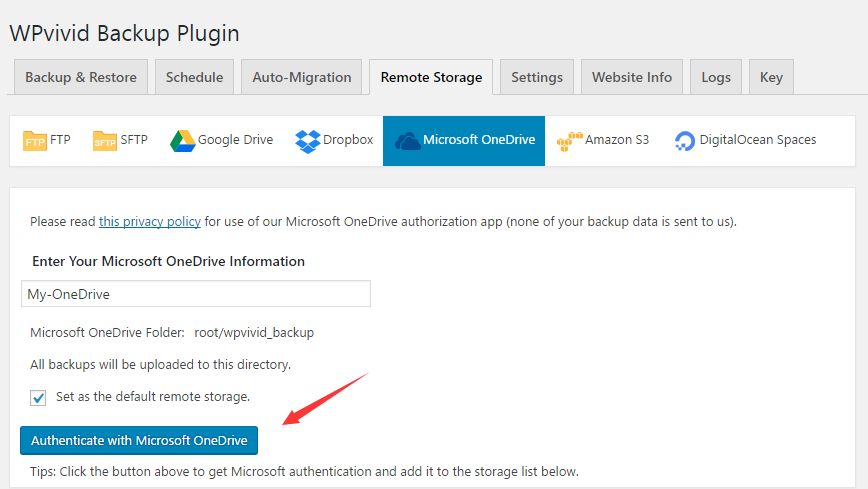Click the WPvivid Backup Plugin heading
Viewport: 868px width, 489px height.
click(125, 33)
